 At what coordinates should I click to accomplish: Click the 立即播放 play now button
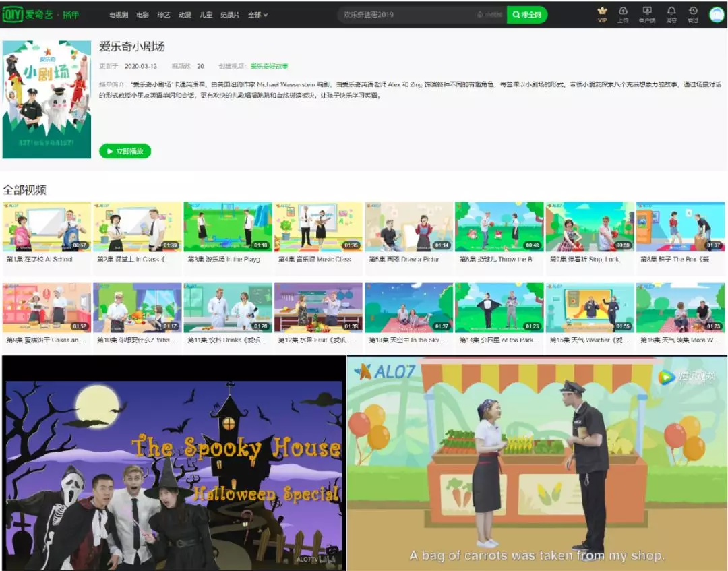(125, 151)
